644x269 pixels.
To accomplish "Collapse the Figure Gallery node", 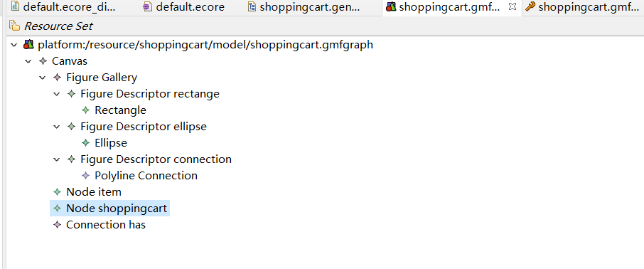I will click(x=43, y=78).
